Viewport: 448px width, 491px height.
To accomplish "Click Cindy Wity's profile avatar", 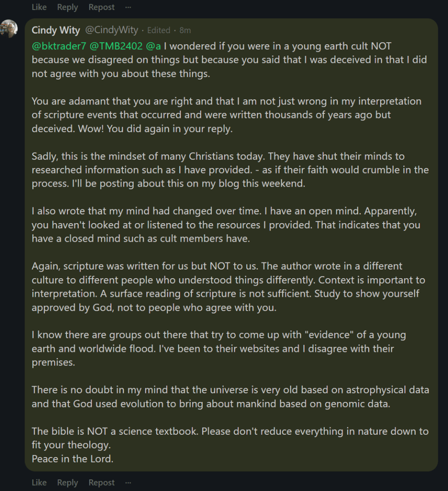I will tap(9, 29).
